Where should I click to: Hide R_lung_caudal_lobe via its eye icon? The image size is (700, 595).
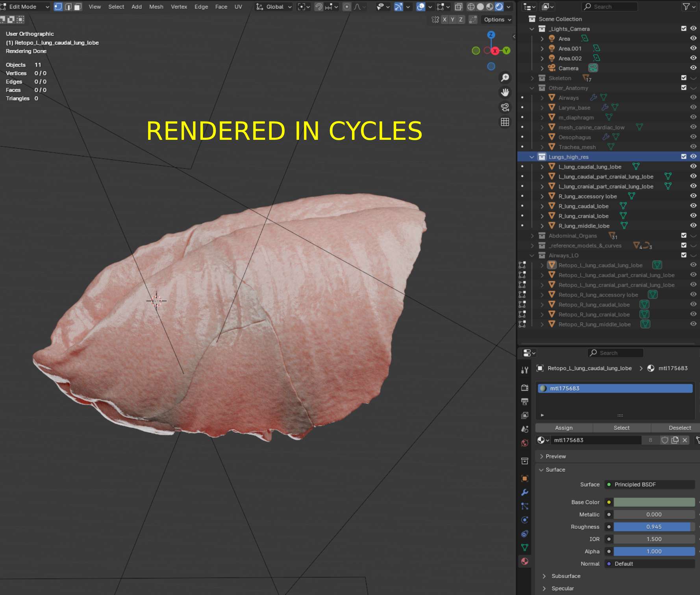click(693, 206)
